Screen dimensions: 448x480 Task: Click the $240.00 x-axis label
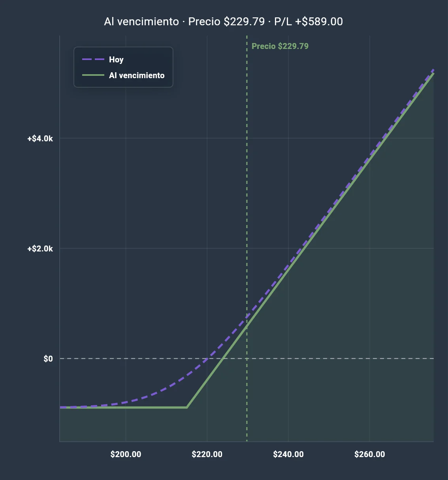click(x=288, y=454)
